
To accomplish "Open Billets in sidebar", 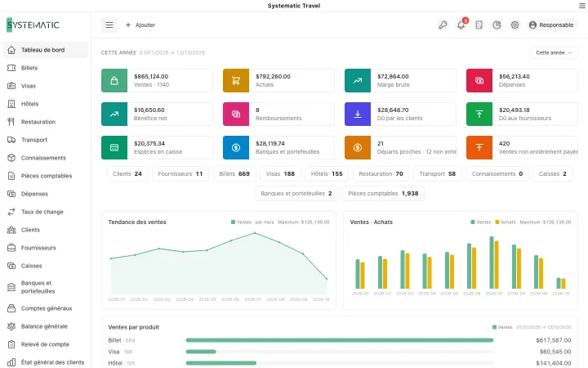I will [x=46, y=68].
